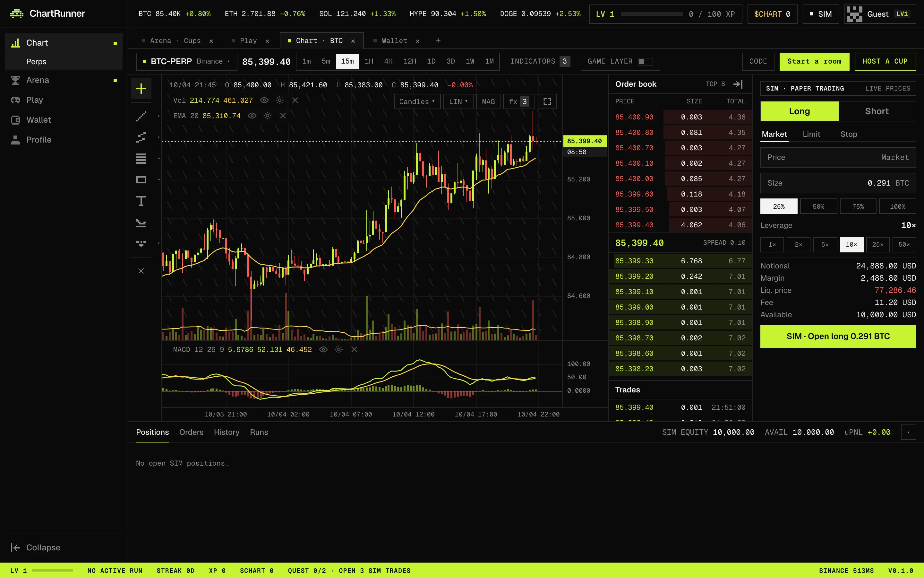The height and width of the screenshot is (578, 924).
Task: Go to Profile in sidebar
Action: [64, 140]
